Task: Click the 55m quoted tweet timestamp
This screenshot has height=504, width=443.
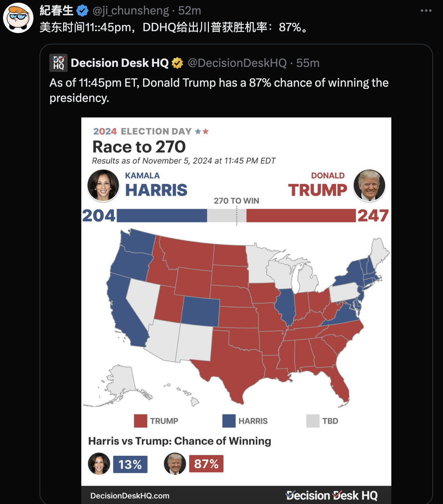Action: pyautogui.click(x=308, y=63)
